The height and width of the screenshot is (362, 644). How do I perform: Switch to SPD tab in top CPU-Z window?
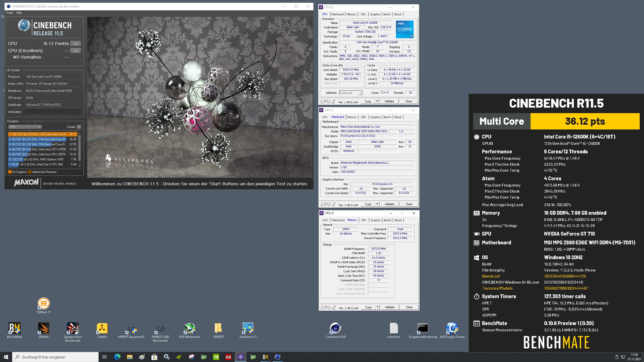(363, 14)
